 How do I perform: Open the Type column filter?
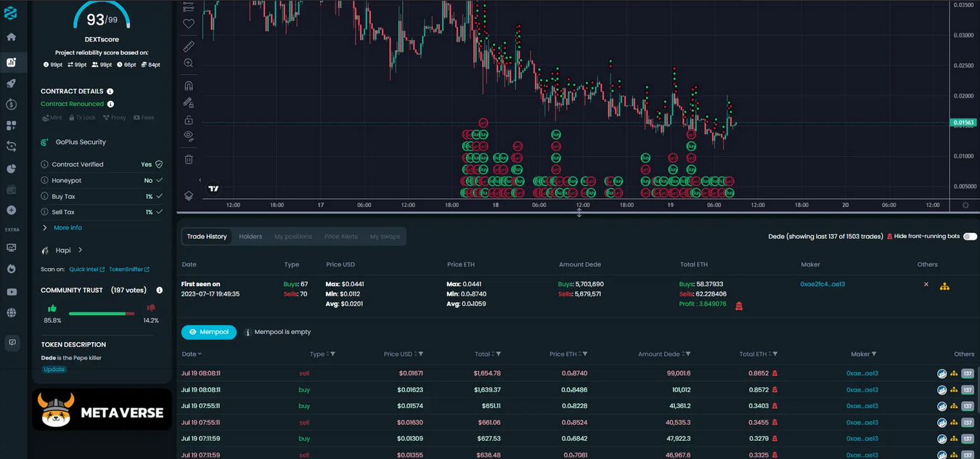(x=332, y=354)
